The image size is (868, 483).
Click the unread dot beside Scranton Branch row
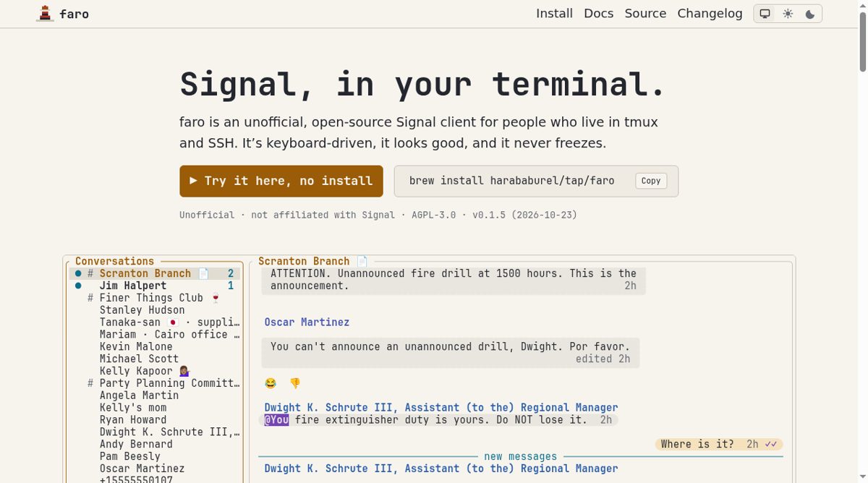pyautogui.click(x=78, y=273)
